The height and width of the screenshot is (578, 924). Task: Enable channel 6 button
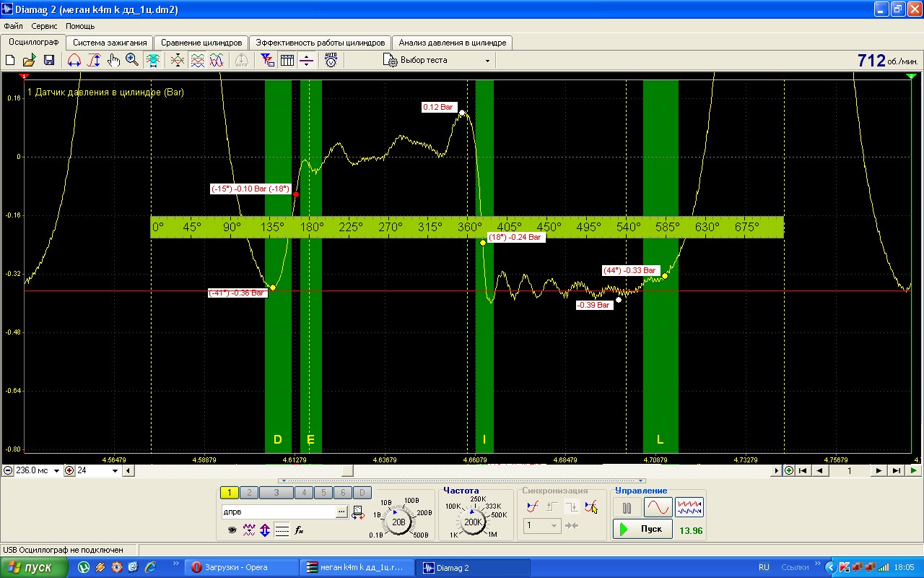point(342,493)
